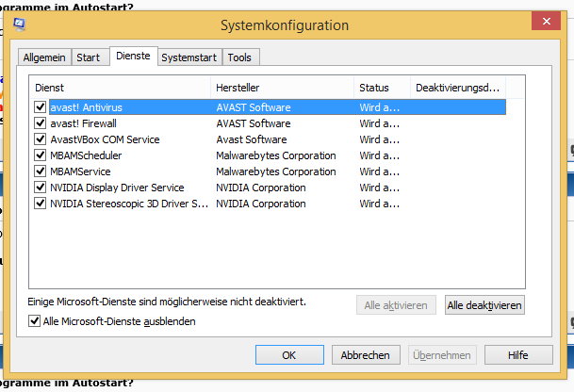Select the Dienste tab

pos(133,56)
